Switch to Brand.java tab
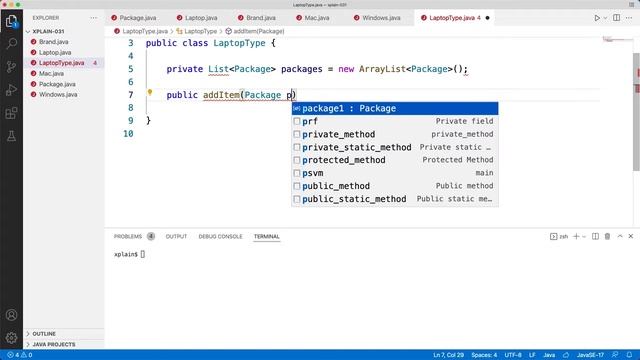Image resolution: width=640 pixels, height=360 pixels. tap(257, 18)
